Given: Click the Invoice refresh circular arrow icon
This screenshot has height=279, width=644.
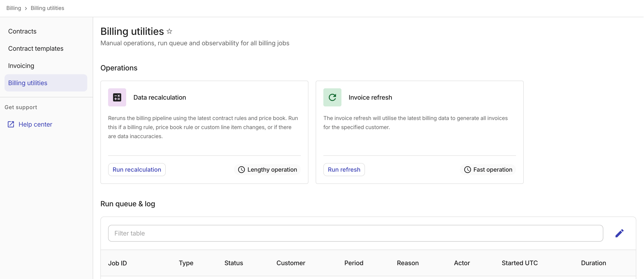Looking at the screenshot, I should 332,97.
